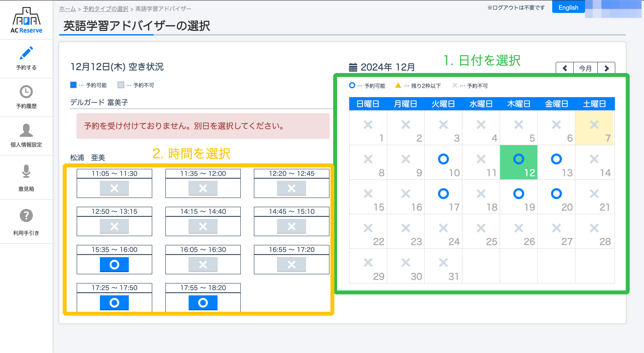
Task: Go to next month arrow
Action: tap(606, 68)
